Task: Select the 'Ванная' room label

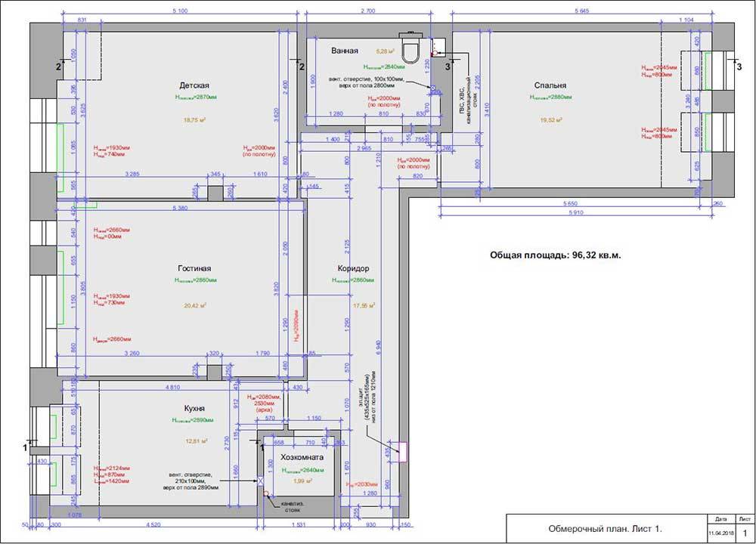Action: coord(345,51)
